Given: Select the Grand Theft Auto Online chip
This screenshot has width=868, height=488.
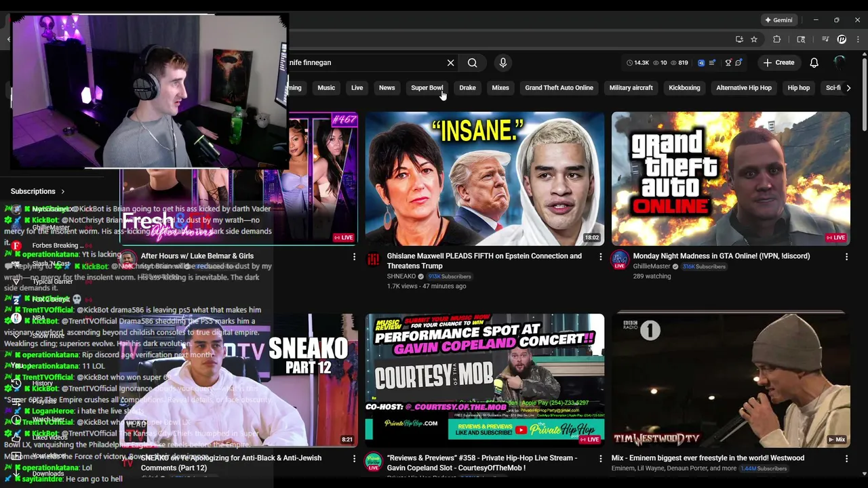Looking at the screenshot, I should [x=559, y=88].
